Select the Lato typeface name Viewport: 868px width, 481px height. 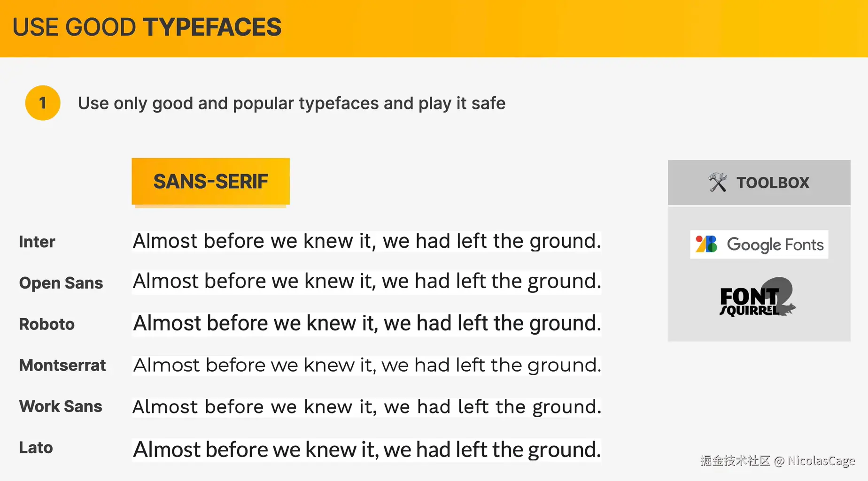click(36, 447)
